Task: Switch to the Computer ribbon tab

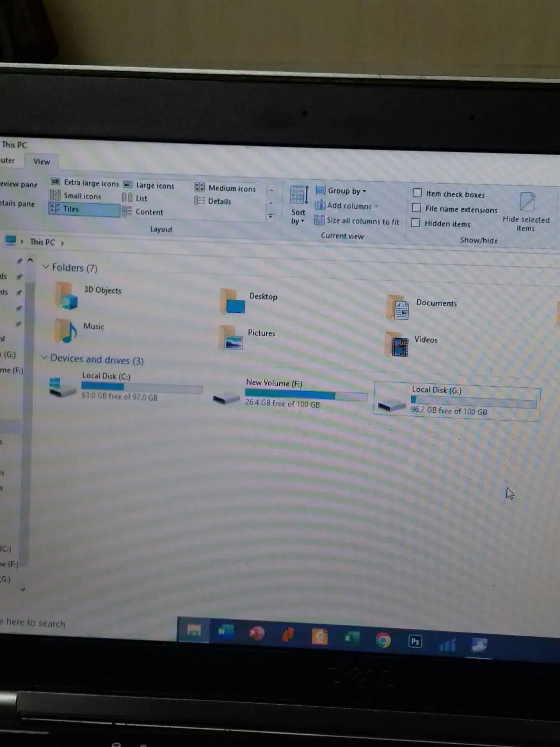Action: pyautogui.click(x=7, y=160)
